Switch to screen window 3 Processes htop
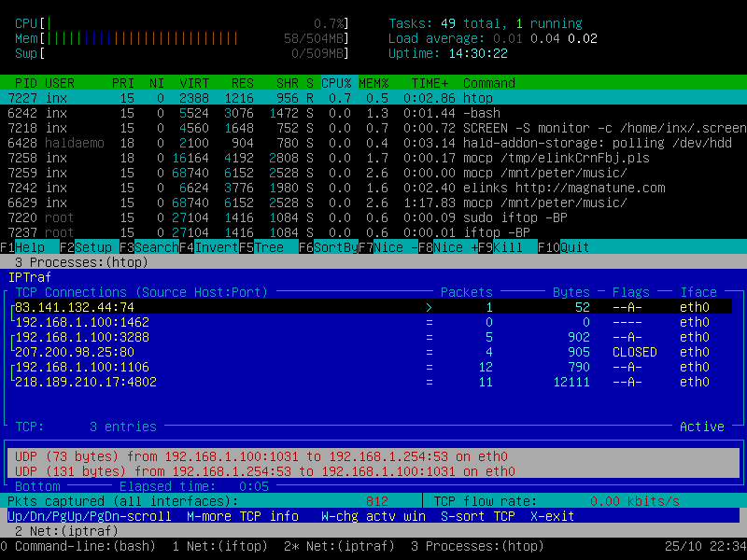This screenshot has height=560, width=747. click(478, 546)
